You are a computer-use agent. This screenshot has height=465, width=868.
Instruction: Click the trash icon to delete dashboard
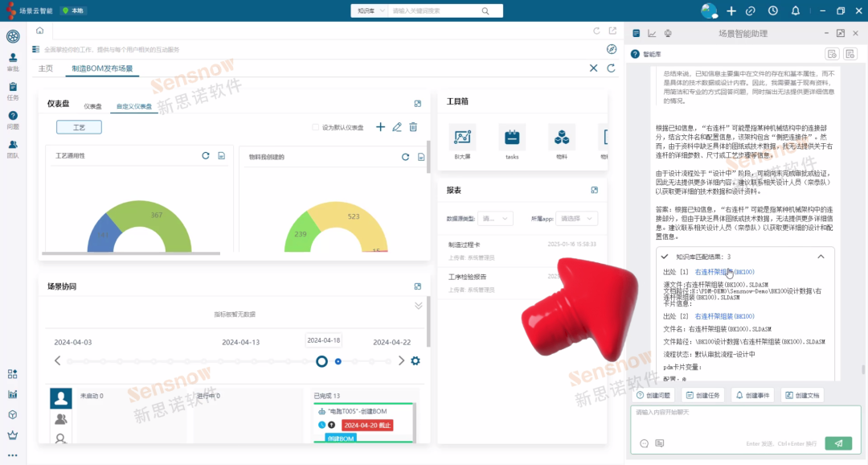point(413,127)
